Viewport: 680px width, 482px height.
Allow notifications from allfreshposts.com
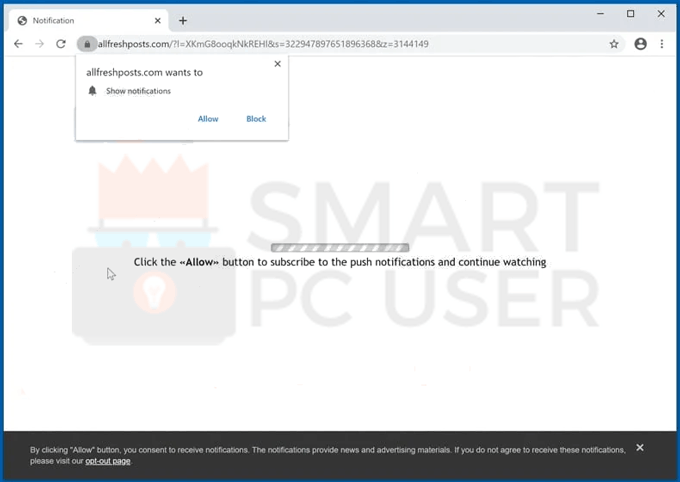click(208, 119)
